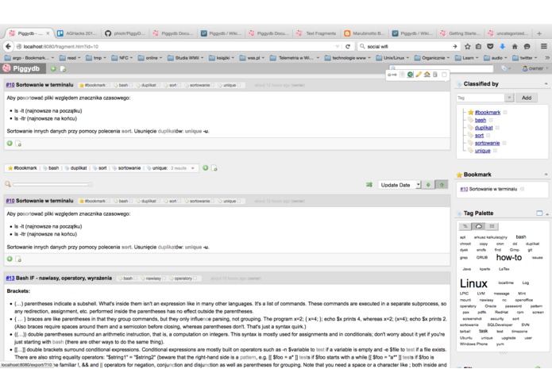Click the green share icon in fragment toolbar
The image size is (552, 392).
tap(410, 75)
